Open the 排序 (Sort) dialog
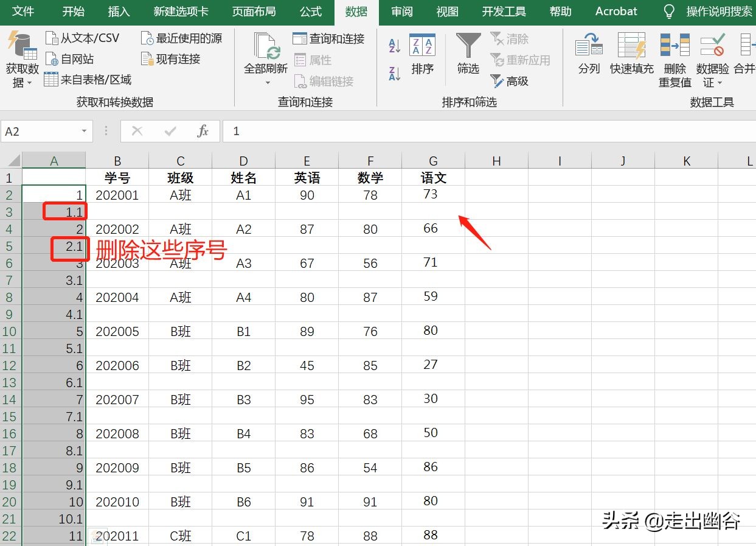Viewport: 756px width, 546px height. click(422, 54)
